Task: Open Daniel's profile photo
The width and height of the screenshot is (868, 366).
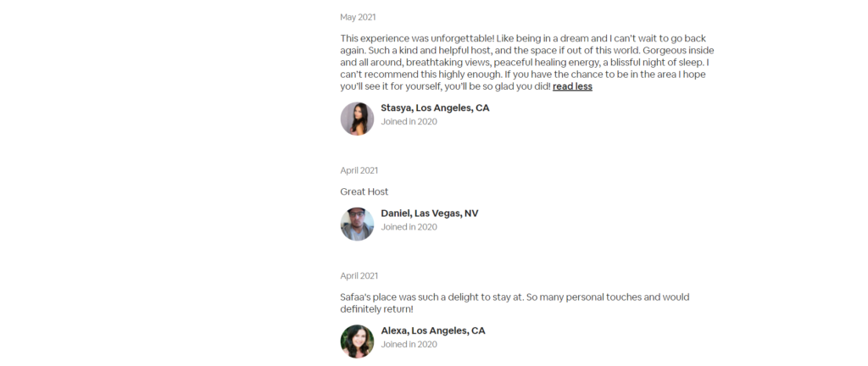Action: 357,224
